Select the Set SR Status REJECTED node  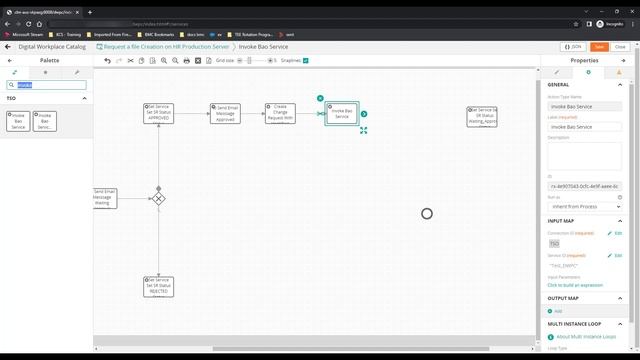pos(158,287)
